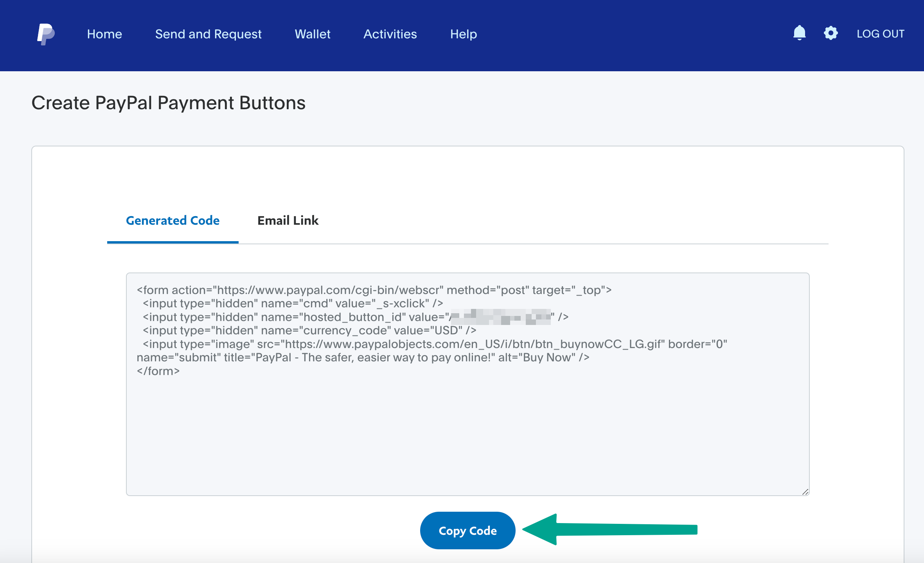Open the Wallet section

312,34
